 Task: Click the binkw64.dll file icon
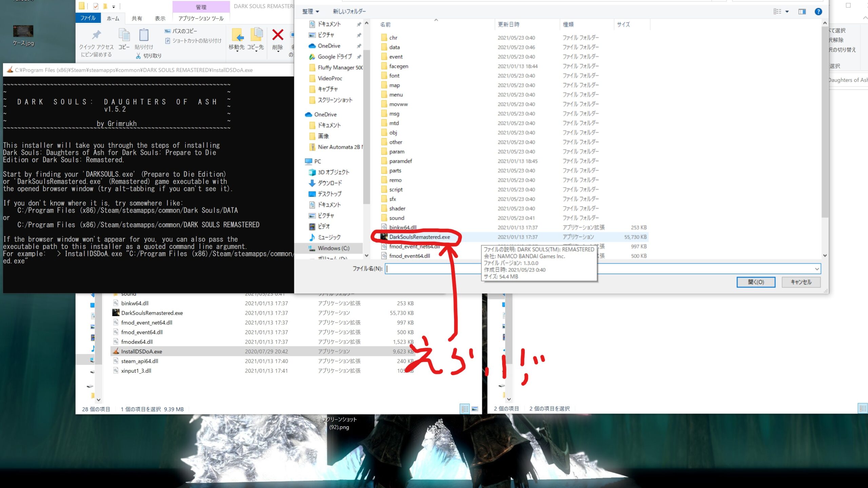(x=382, y=227)
